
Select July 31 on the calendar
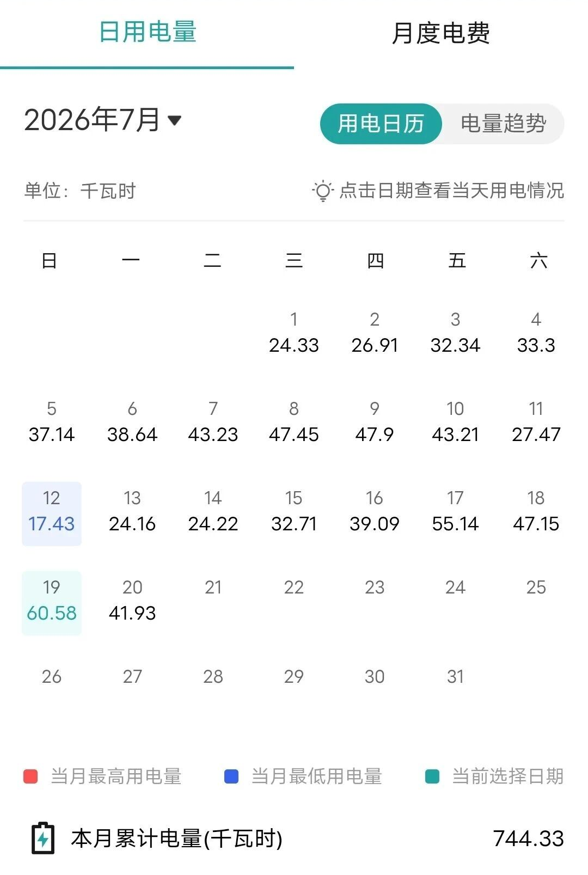point(455,676)
